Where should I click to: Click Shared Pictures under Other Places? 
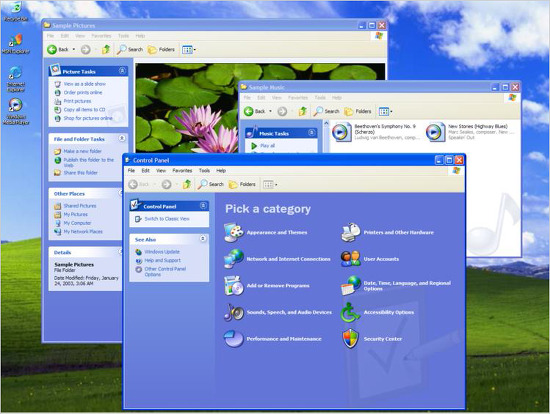[x=80, y=206]
